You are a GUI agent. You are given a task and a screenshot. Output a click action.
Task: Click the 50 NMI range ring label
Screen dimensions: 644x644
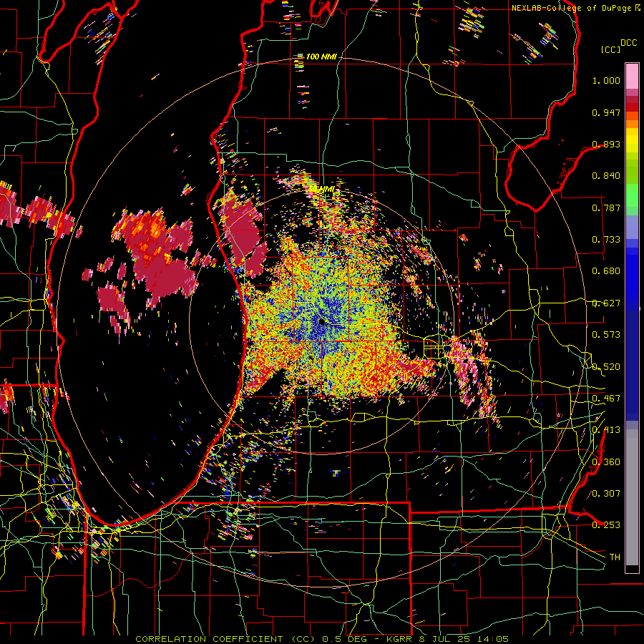coord(321,189)
